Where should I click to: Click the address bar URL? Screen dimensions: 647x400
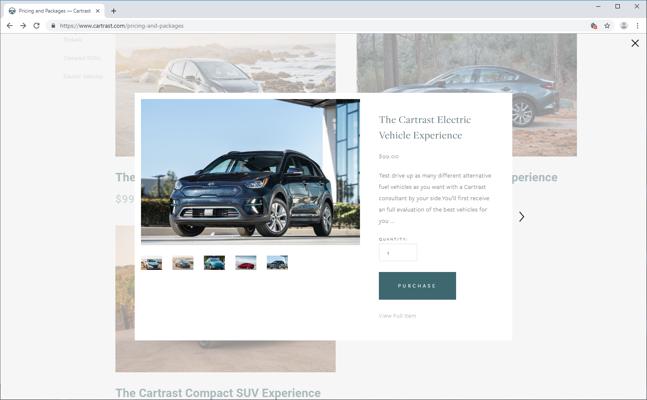tap(121, 26)
